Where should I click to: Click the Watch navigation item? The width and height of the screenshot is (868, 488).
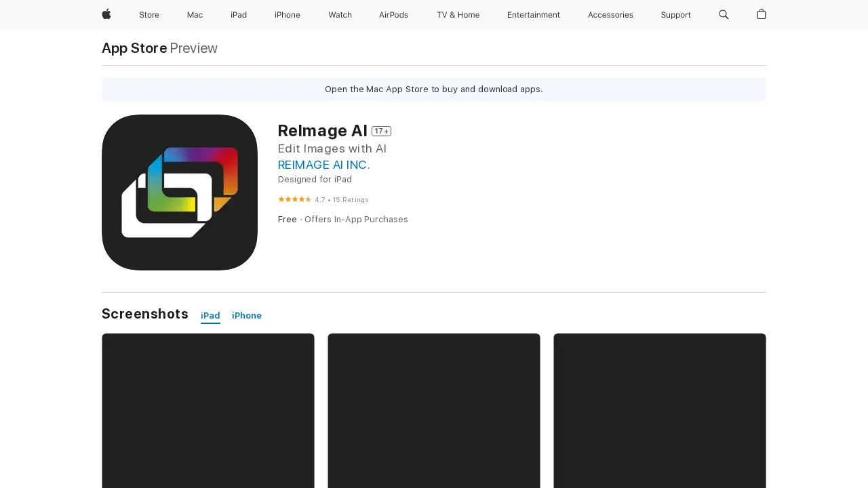coord(340,15)
